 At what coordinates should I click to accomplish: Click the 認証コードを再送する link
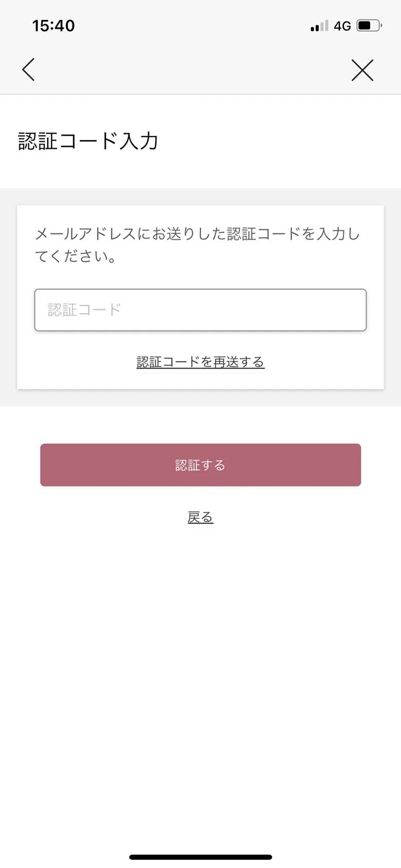200,362
